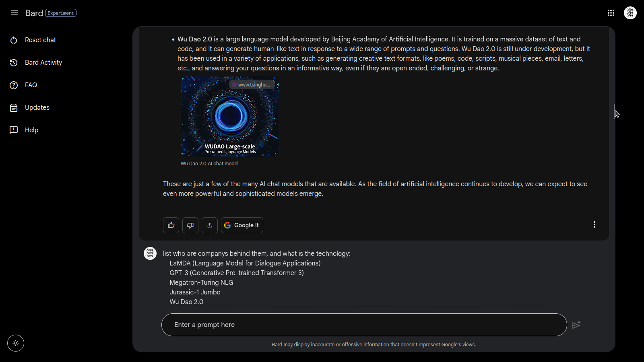Open the response more options menu

(x=594, y=224)
